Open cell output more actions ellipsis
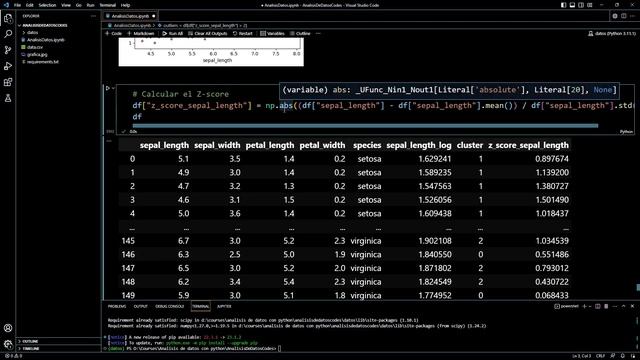 [x=109, y=141]
